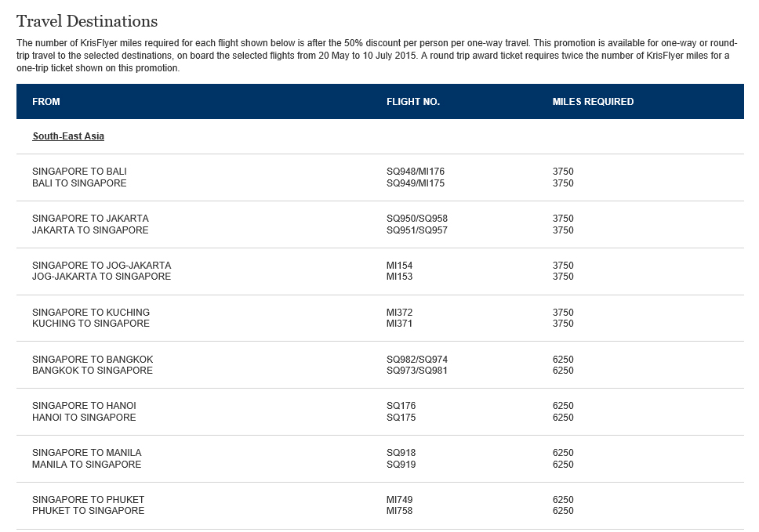Select the SINGAPORE TO BANGKOK route
759x532 pixels.
[93, 360]
